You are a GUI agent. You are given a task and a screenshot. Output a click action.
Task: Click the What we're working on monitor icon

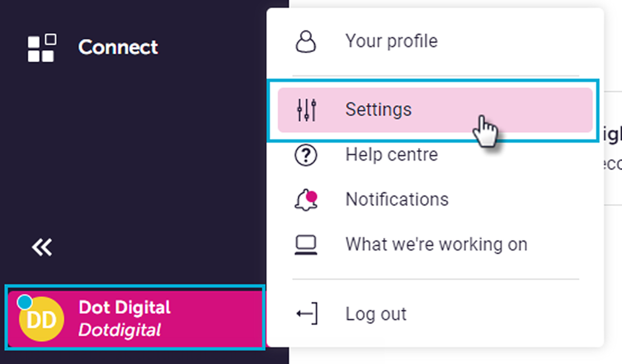point(305,244)
